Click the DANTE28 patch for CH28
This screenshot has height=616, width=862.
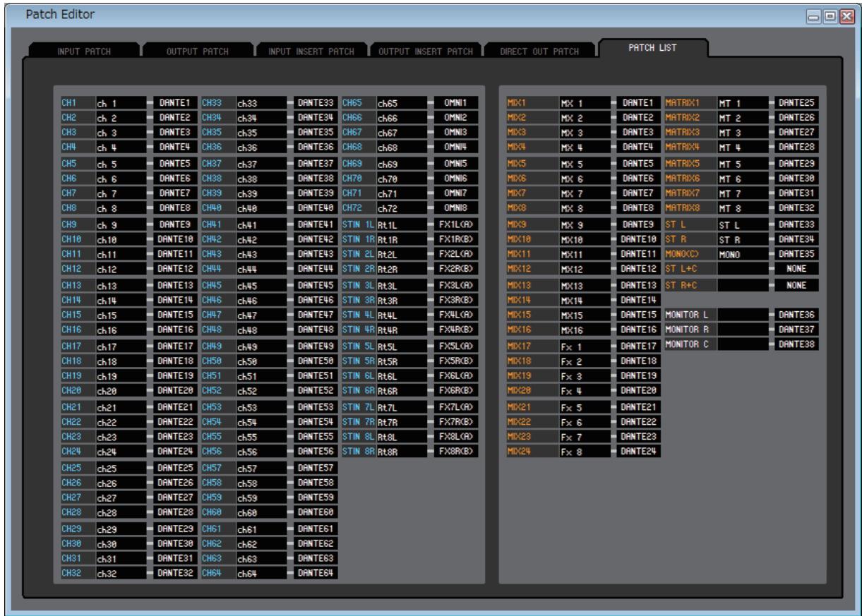[175, 511]
